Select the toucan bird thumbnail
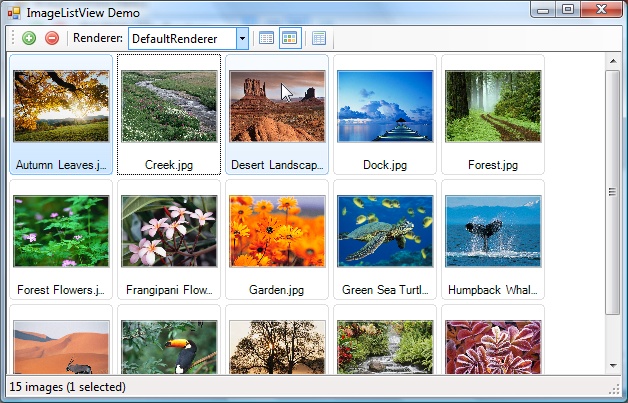 click(169, 347)
